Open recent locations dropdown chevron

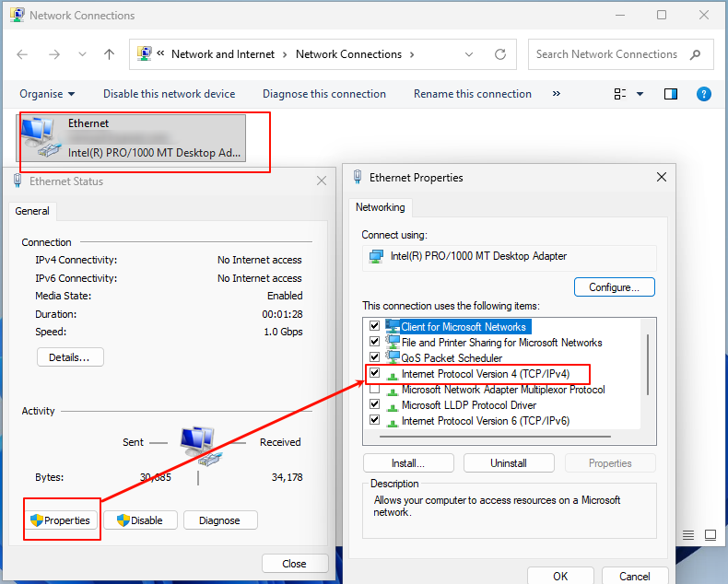click(82, 54)
